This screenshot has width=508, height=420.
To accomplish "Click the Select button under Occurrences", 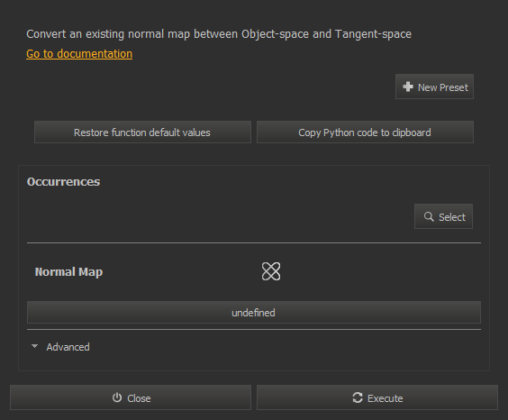I will 443,216.
